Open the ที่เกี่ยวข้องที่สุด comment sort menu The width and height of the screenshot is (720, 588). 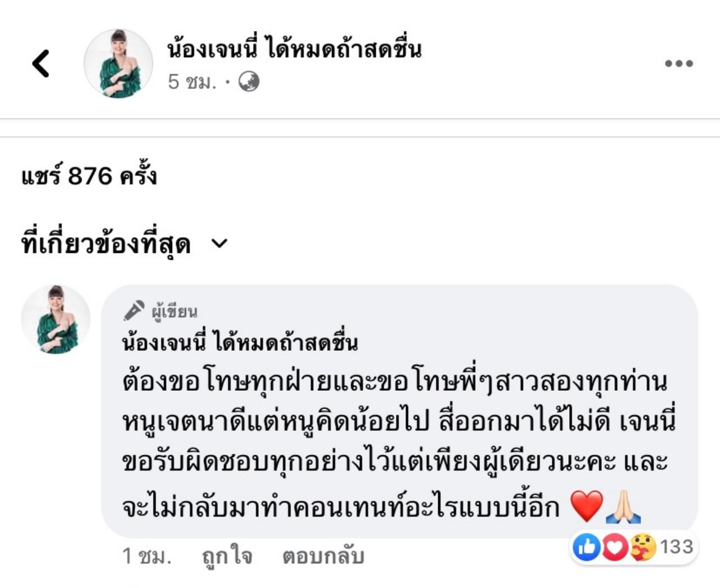tap(106, 244)
